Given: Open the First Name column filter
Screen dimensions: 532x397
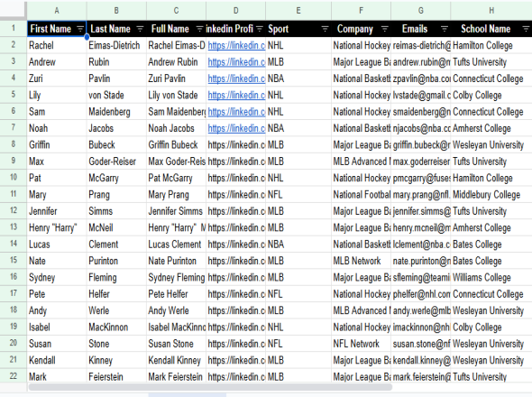Looking at the screenshot, I should pyautogui.click(x=80, y=29).
